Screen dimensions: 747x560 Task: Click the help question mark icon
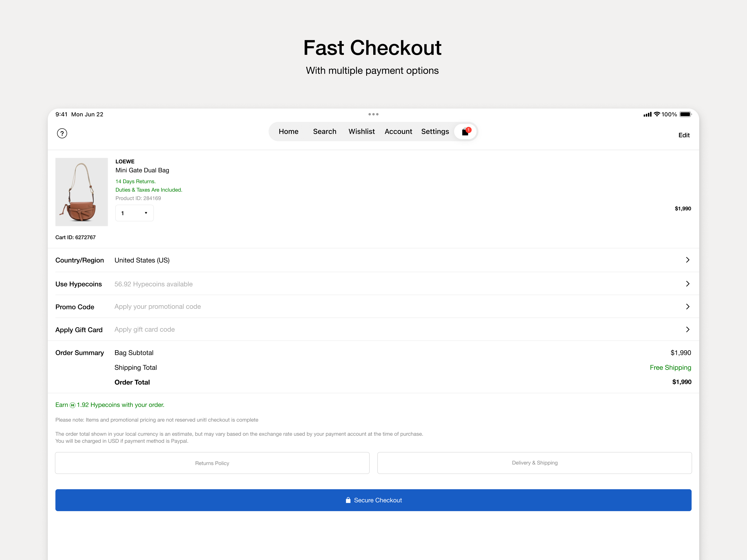coord(62,134)
